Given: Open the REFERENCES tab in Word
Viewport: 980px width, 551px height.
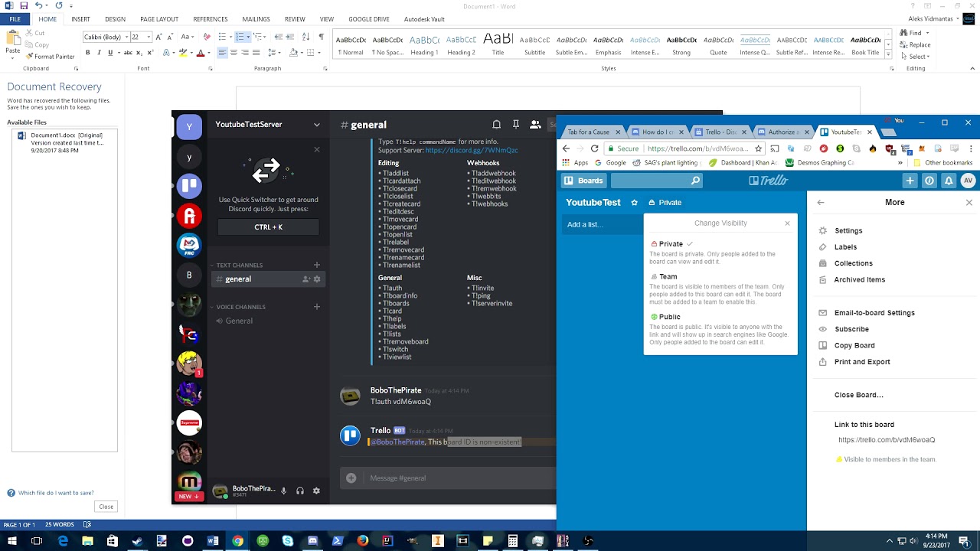Looking at the screenshot, I should [x=211, y=19].
